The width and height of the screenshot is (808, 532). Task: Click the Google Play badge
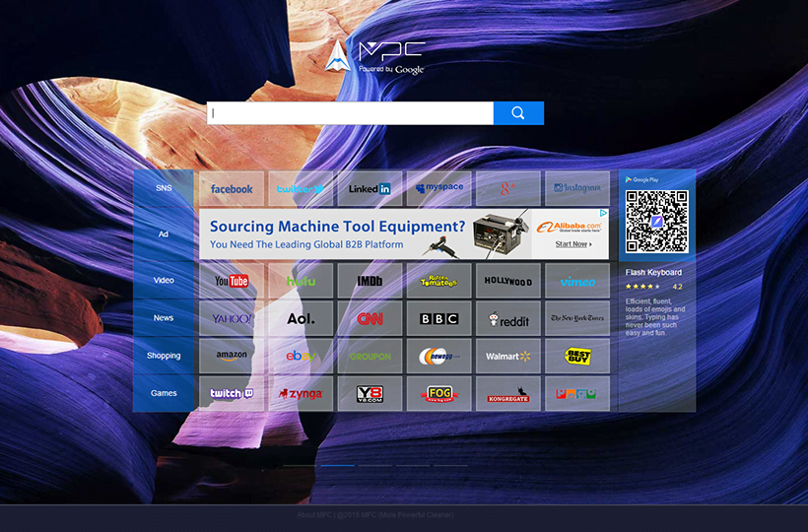coord(642,179)
